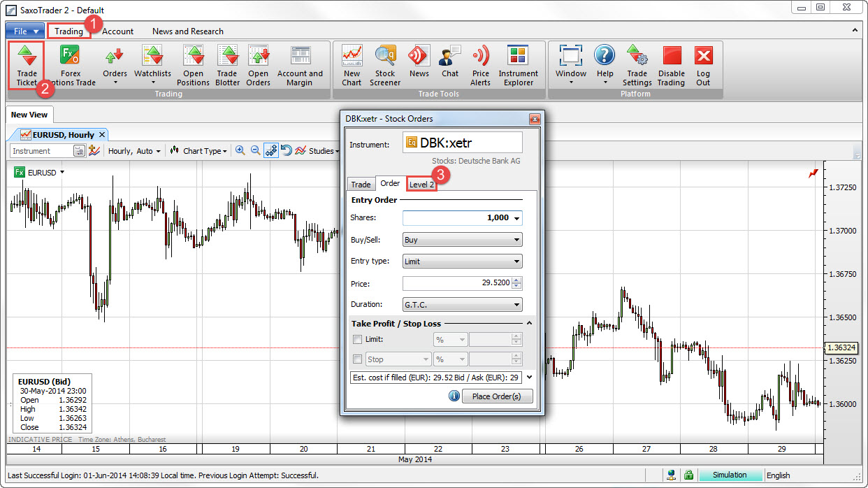Click the English language selector
The image size is (868, 488).
pos(778,475)
